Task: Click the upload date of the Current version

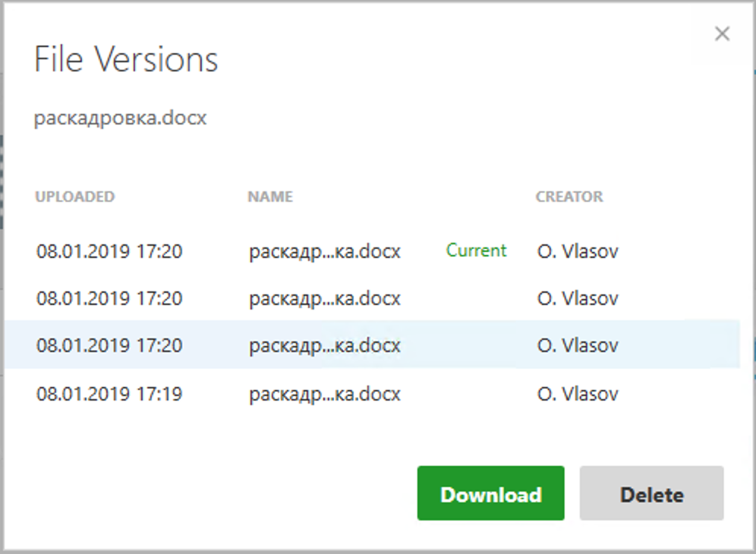Action: [109, 251]
